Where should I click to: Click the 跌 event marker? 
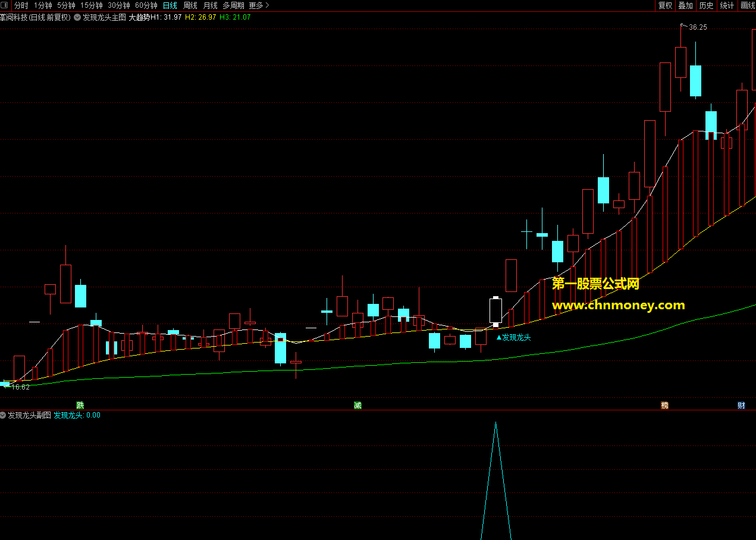80,406
